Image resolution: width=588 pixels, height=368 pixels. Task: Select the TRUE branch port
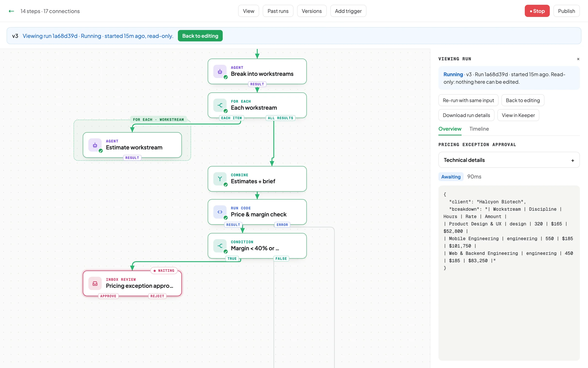(x=232, y=259)
